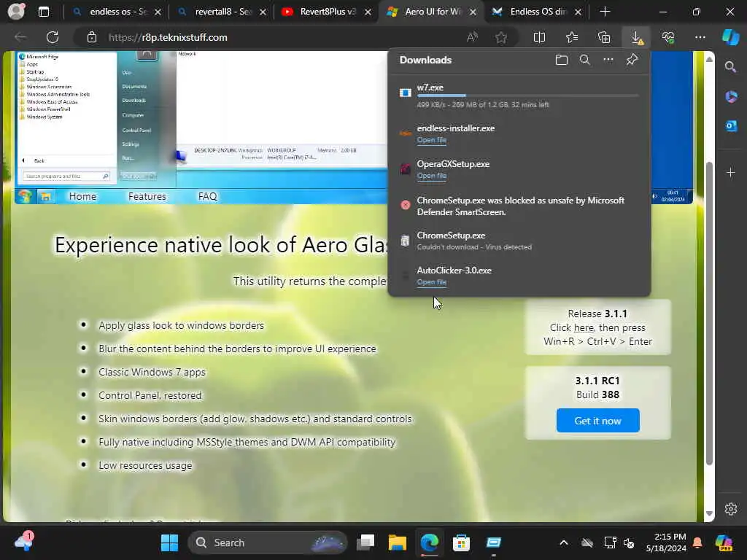The width and height of the screenshot is (747, 560).
Task: Open Browser essentials heart icon
Action: 668,37
